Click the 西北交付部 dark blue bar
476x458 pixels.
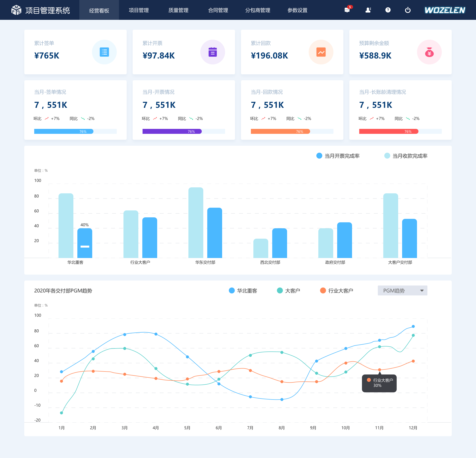[280, 243]
